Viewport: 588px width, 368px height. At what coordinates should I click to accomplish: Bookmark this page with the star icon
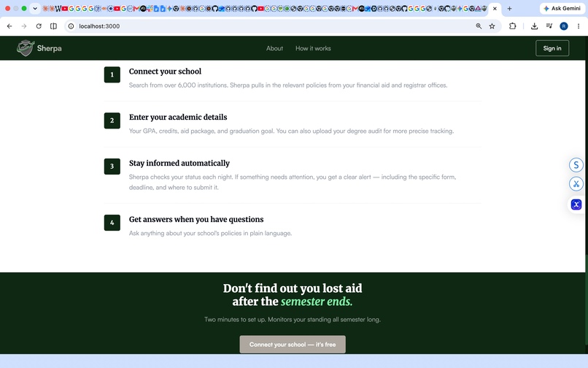tap(492, 26)
